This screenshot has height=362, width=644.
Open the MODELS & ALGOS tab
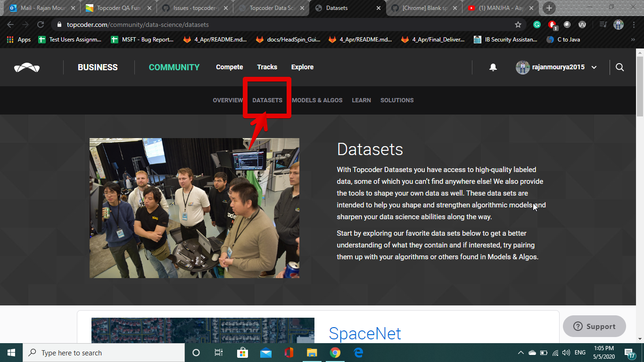(x=317, y=100)
